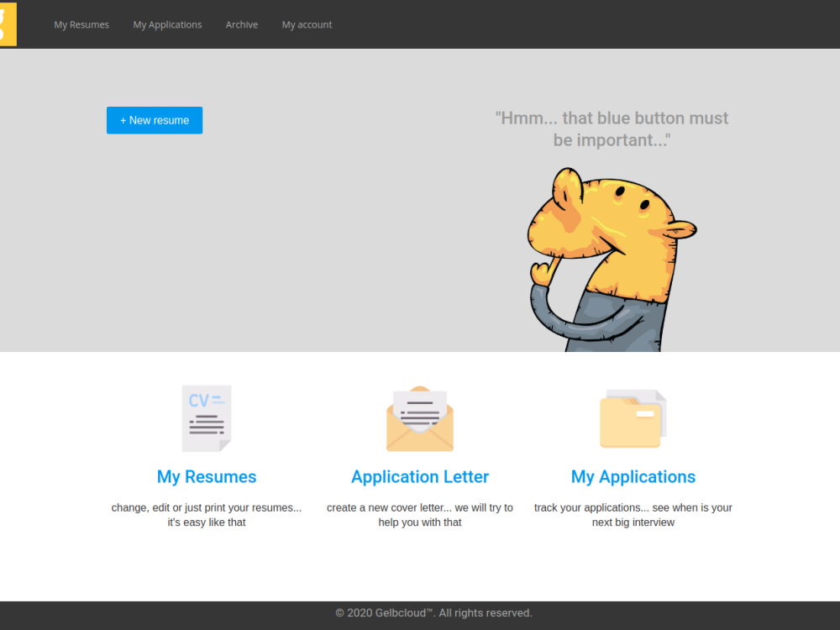Screen dimensions: 840x630
Task: Click the envelope letter icon
Action: (420, 419)
